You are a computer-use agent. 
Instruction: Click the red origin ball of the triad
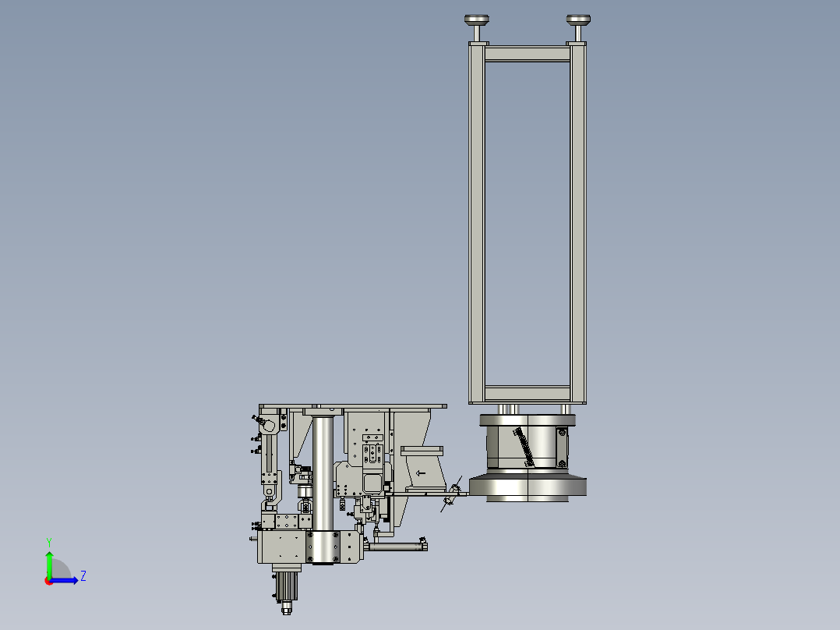click(48, 582)
